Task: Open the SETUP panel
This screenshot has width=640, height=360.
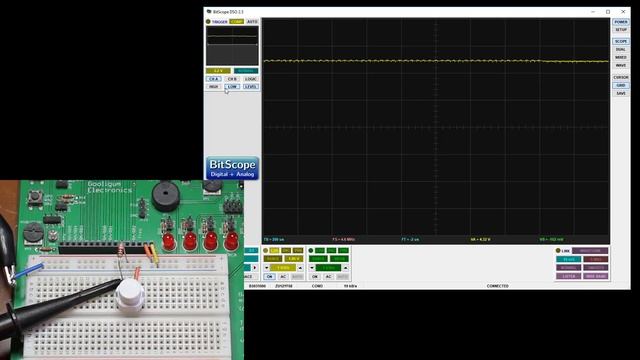Action: click(x=621, y=30)
